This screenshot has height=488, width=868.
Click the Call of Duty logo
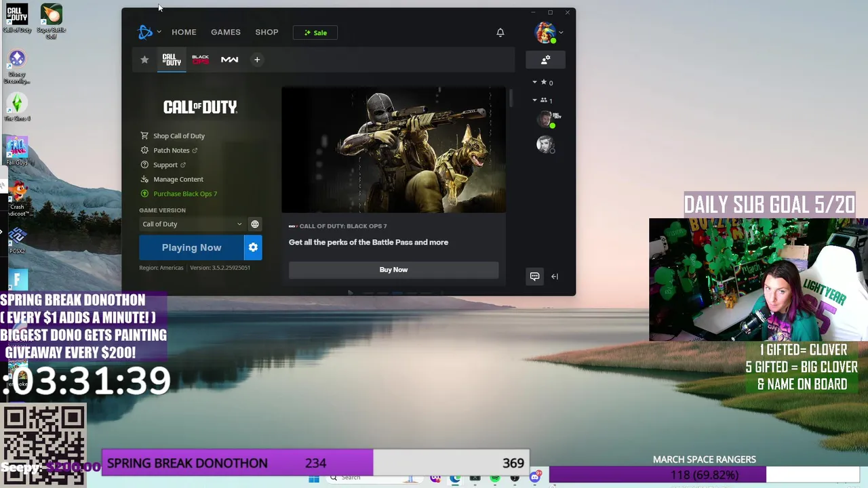point(200,106)
